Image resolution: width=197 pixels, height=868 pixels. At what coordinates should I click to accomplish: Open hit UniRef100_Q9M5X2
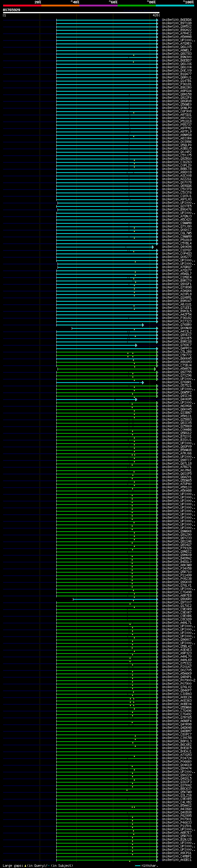(x=177, y=26)
